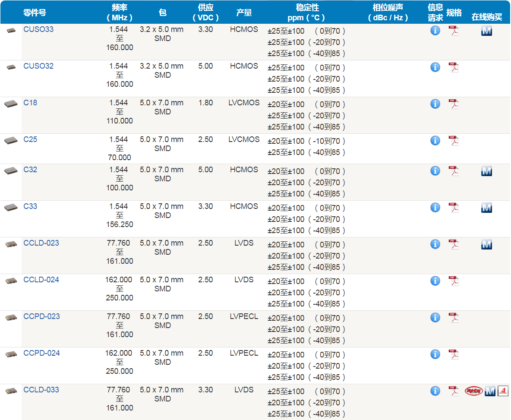Open the CUSO33 part number link
The image size is (511, 420).
point(38,29)
